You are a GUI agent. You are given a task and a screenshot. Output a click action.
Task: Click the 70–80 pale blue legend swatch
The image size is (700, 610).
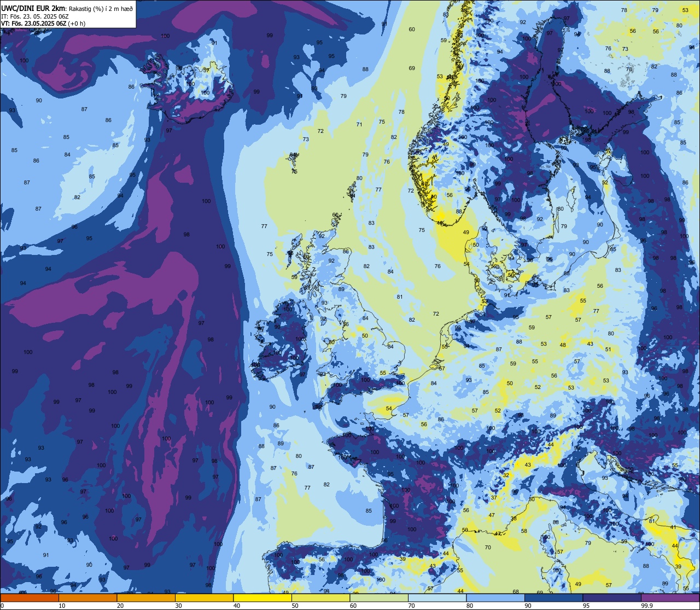click(x=437, y=598)
